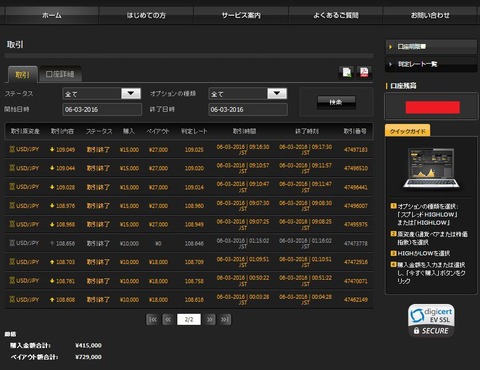Screen dimensions: 480x370
Task: Click the payout total ¥729,000
Action: (x=88, y=357)
